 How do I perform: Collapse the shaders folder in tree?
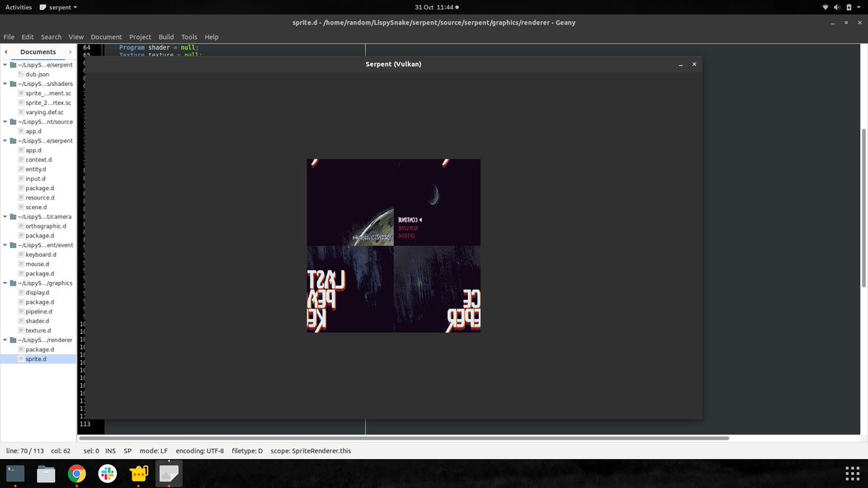coord(5,84)
